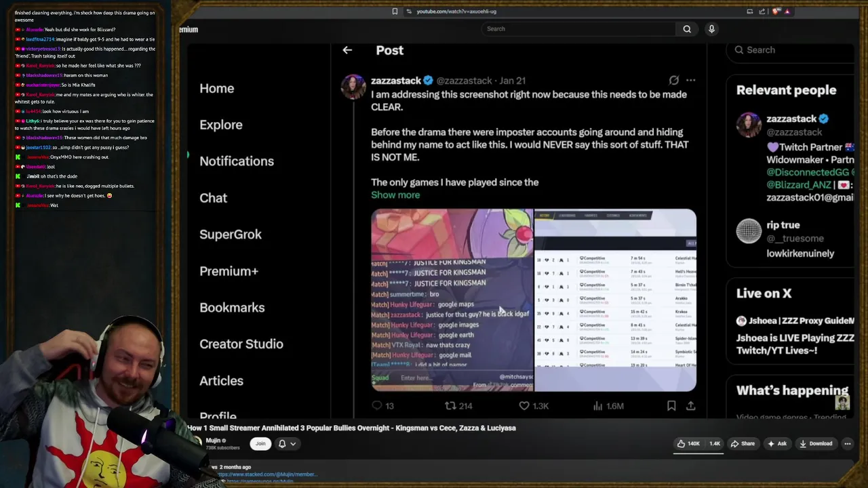Click the @zazzastack handle under Relevant people
This screenshot has height=488, width=868.
[794, 132]
